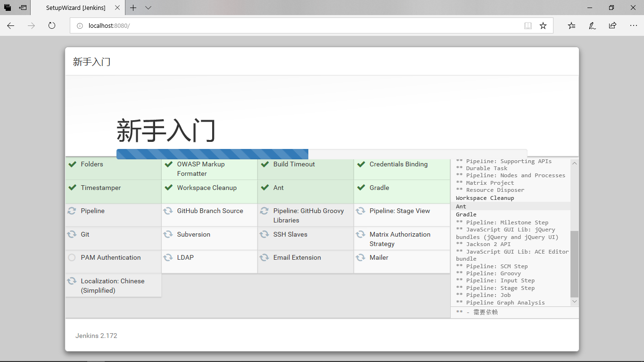Click the "** Durable Task" log line
Image resolution: width=644 pixels, height=362 pixels.
[482, 168]
